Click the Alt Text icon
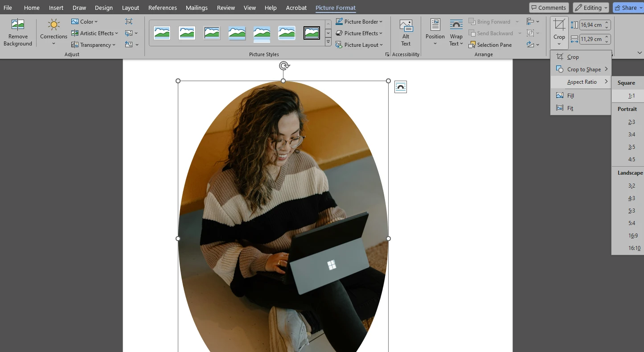Image resolution: width=644 pixels, height=352 pixels. [x=406, y=25]
